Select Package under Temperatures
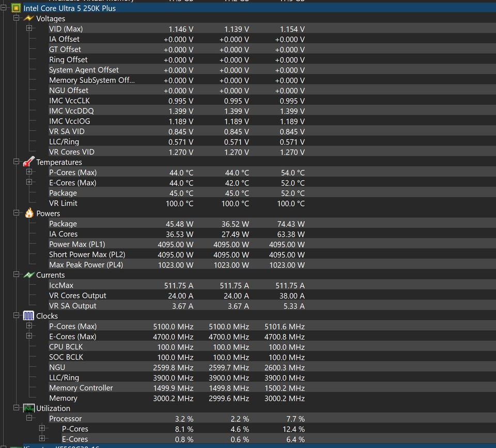Viewport: 496px width, 448px height. (272, 193)
